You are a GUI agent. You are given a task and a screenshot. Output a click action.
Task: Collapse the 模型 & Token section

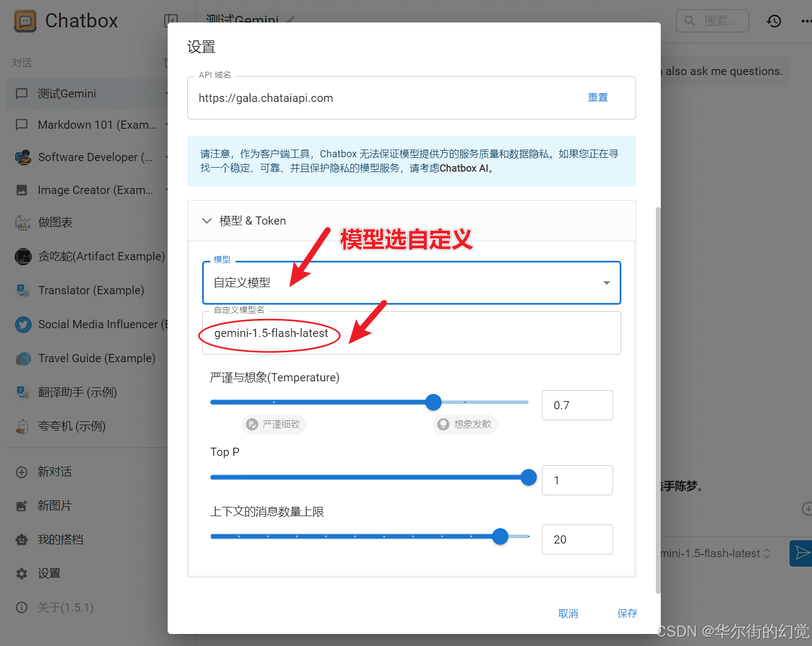411,221
